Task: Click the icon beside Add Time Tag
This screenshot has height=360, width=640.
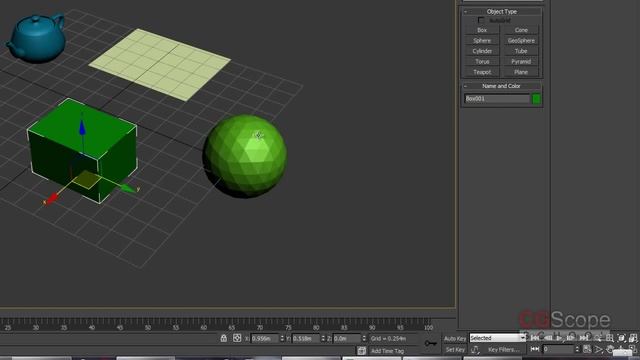Action: coord(361,350)
